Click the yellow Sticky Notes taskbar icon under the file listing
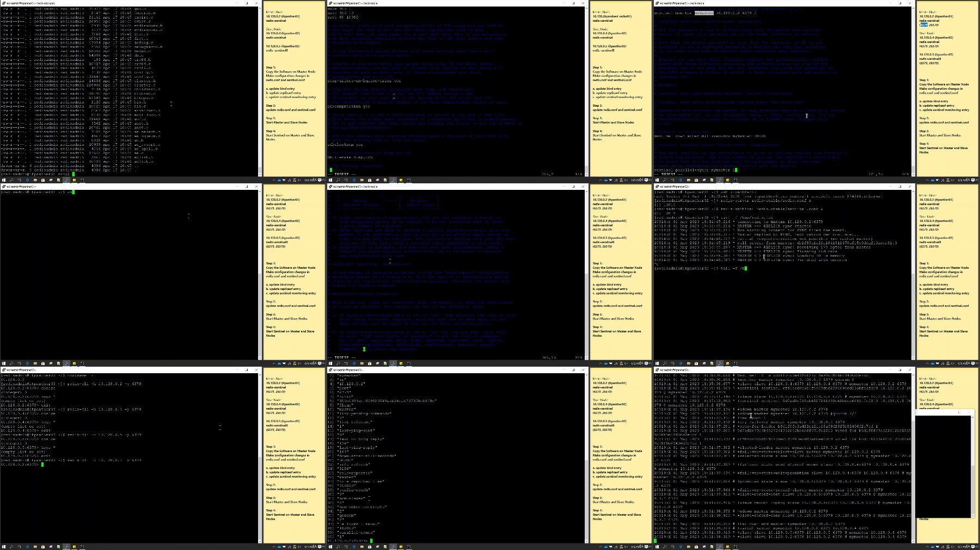980x550 pixels. tap(74, 180)
